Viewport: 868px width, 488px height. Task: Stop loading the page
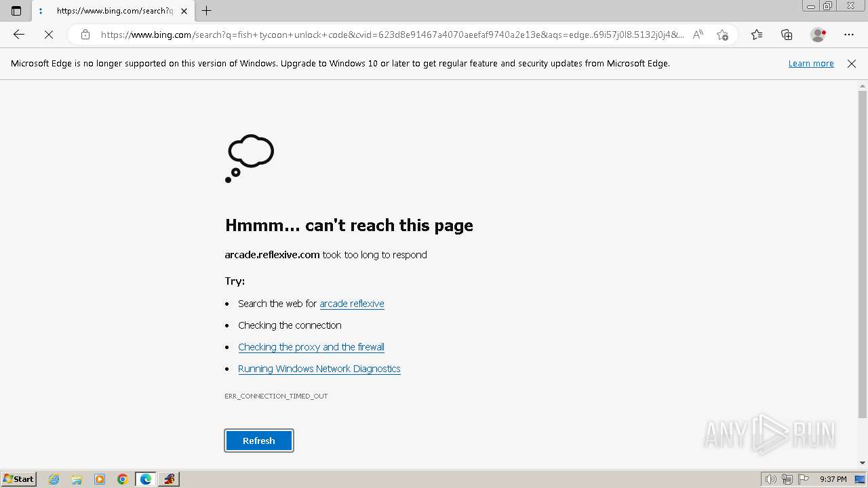pos(49,35)
